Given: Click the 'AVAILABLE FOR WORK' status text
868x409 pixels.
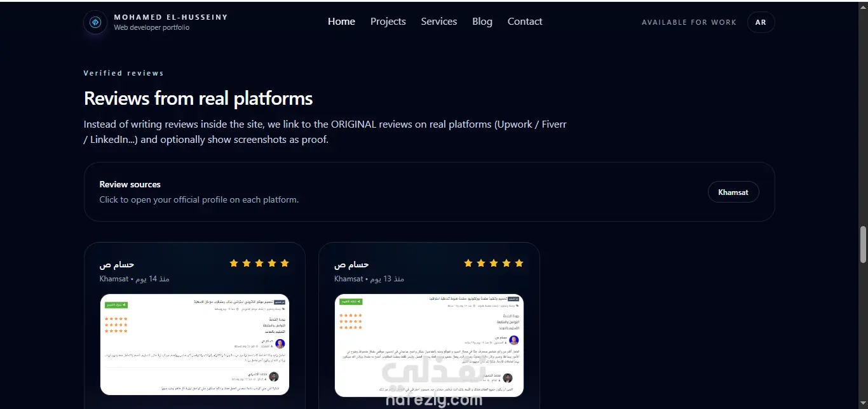Looking at the screenshot, I should pos(689,22).
